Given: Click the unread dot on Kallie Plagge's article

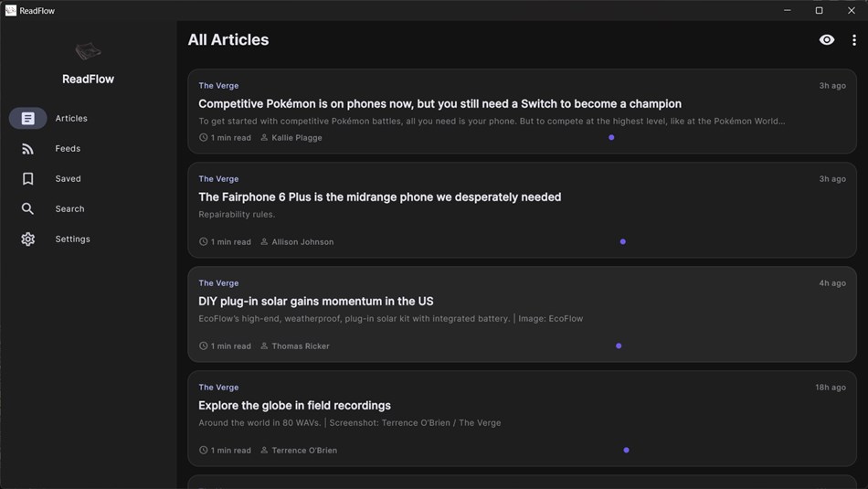Looking at the screenshot, I should [611, 137].
